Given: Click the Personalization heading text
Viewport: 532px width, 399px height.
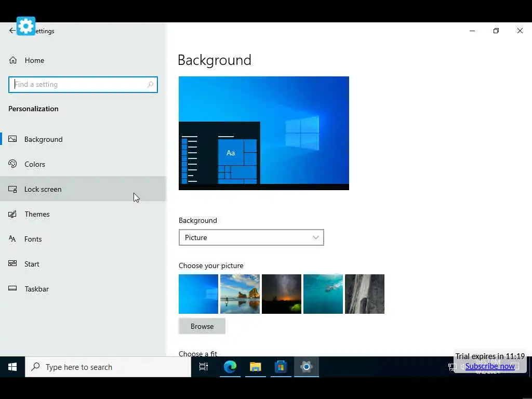Looking at the screenshot, I should coord(33,109).
